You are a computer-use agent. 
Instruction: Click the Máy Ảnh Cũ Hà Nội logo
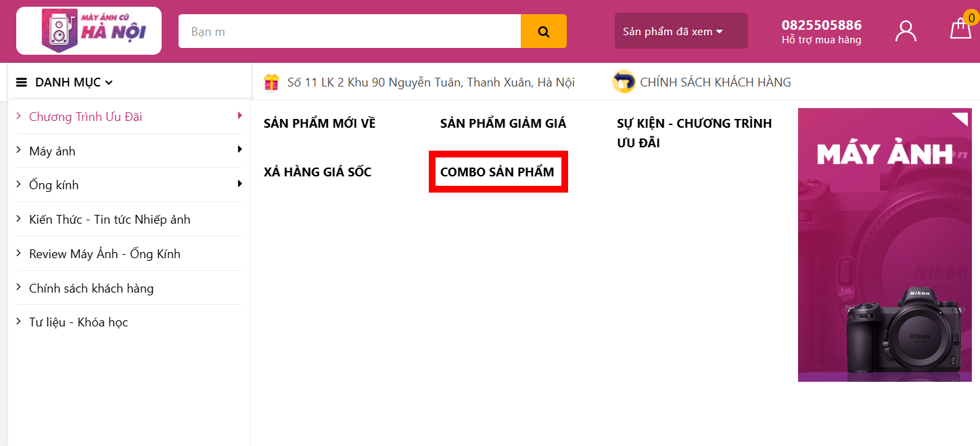point(89,30)
